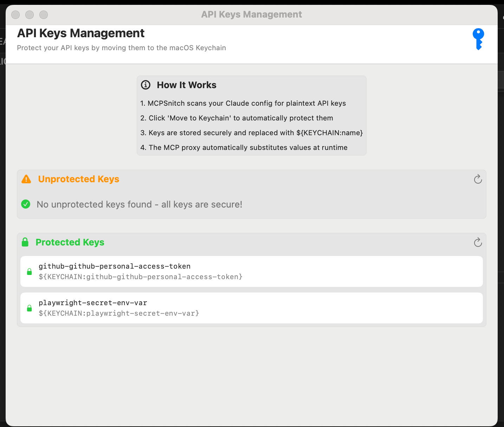
Task: Close the API Keys Management window
Action: (x=15, y=14)
